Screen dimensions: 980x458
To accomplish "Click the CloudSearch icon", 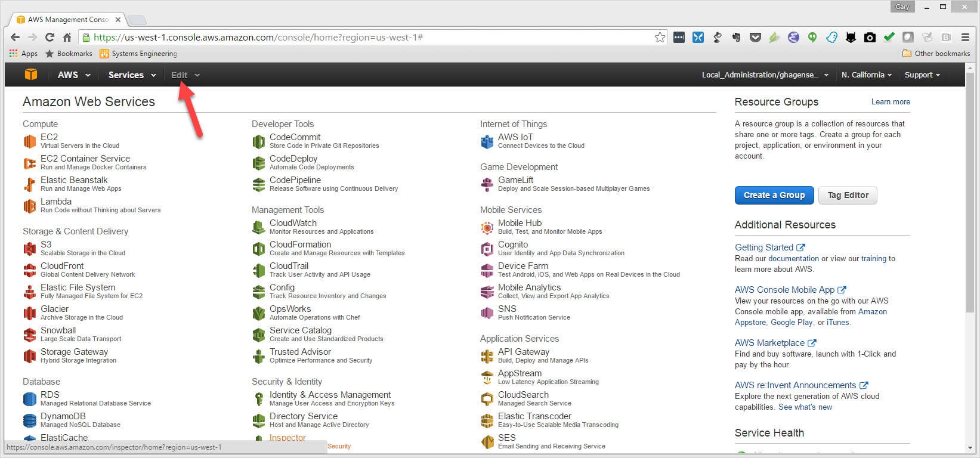I will (x=487, y=399).
